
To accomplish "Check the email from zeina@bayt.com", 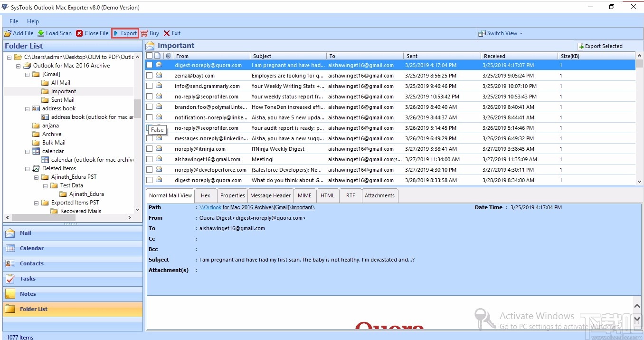I will click(x=149, y=75).
